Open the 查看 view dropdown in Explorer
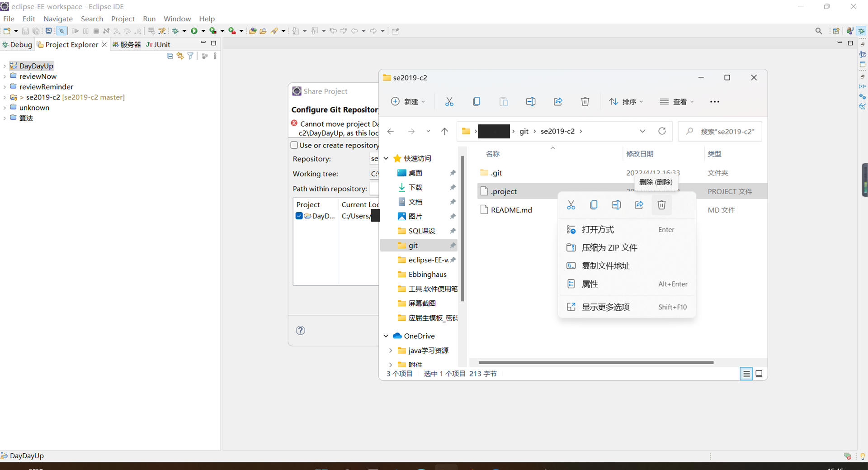 pyautogui.click(x=676, y=101)
